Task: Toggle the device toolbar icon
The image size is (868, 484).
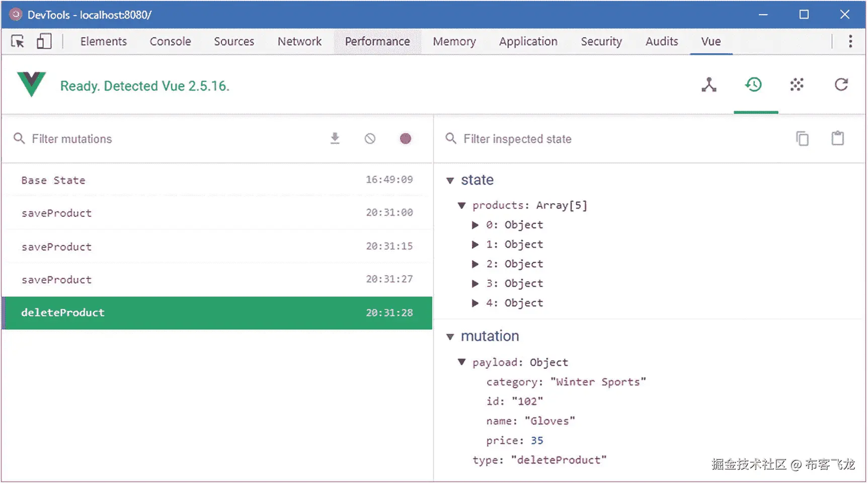Action: 44,41
